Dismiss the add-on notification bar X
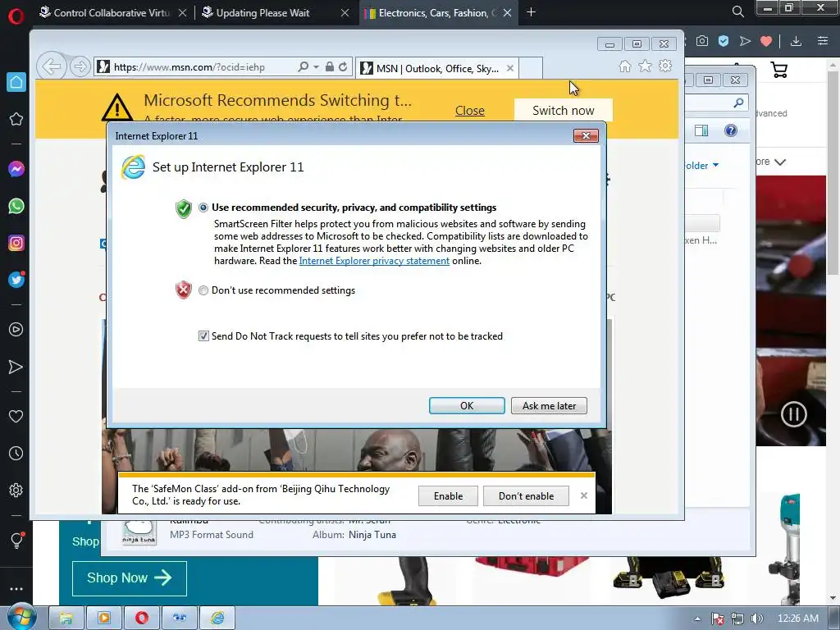840x630 pixels. pos(584,495)
